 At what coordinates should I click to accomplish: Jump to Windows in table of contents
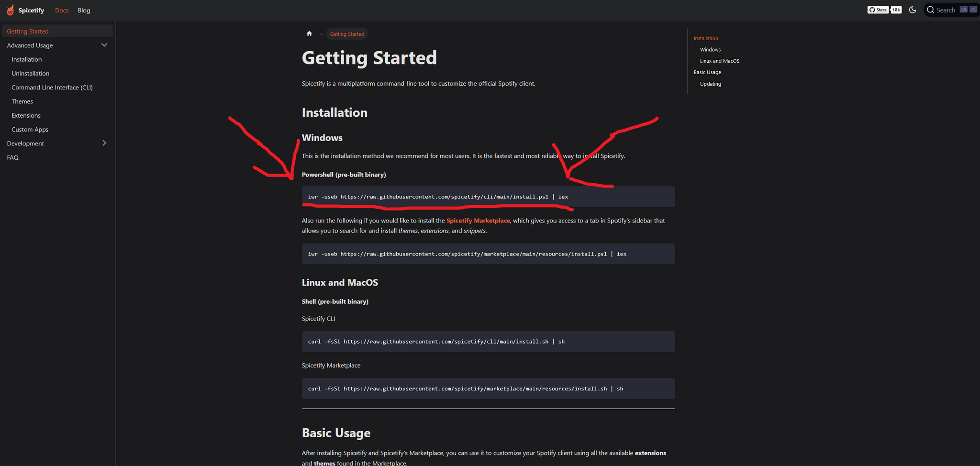click(710, 50)
